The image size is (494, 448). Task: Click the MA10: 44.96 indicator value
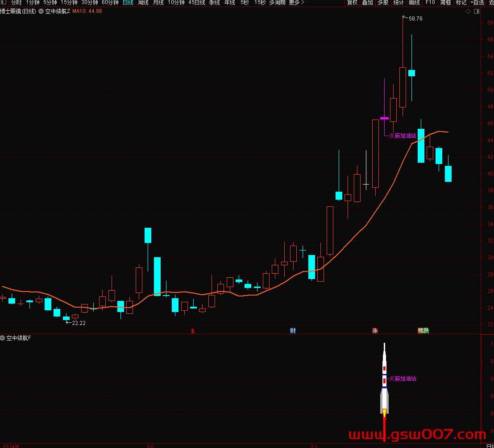pyautogui.click(x=87, y=11)
